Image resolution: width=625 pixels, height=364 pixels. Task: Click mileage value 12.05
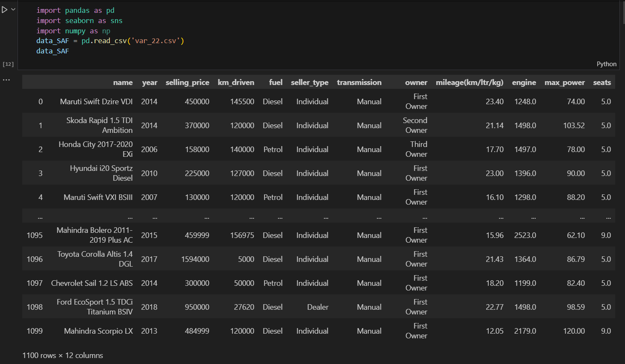[x=494, y=331]
